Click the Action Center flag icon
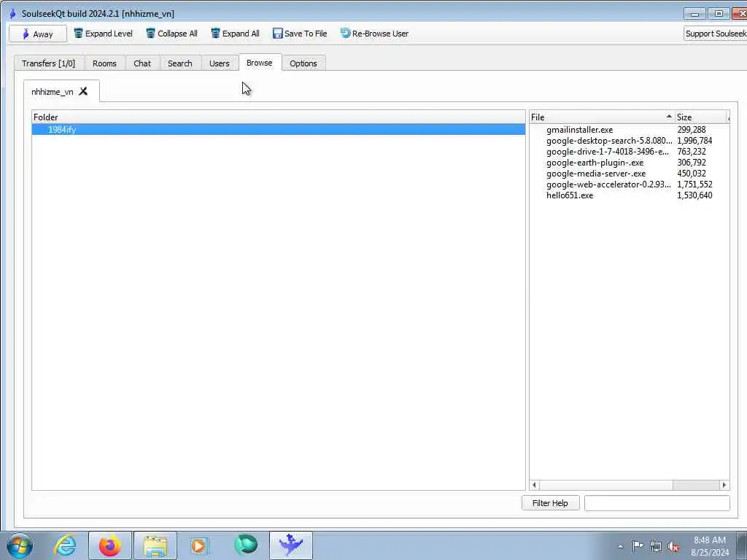Image resolution: width=747 pixels, height=560 pixels. coord(638,546)
